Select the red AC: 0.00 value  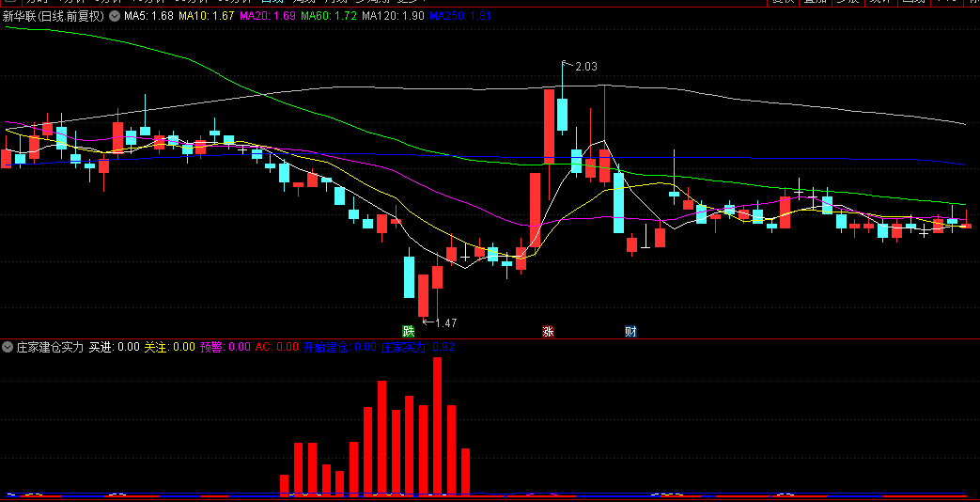click(x=278, y=346)
